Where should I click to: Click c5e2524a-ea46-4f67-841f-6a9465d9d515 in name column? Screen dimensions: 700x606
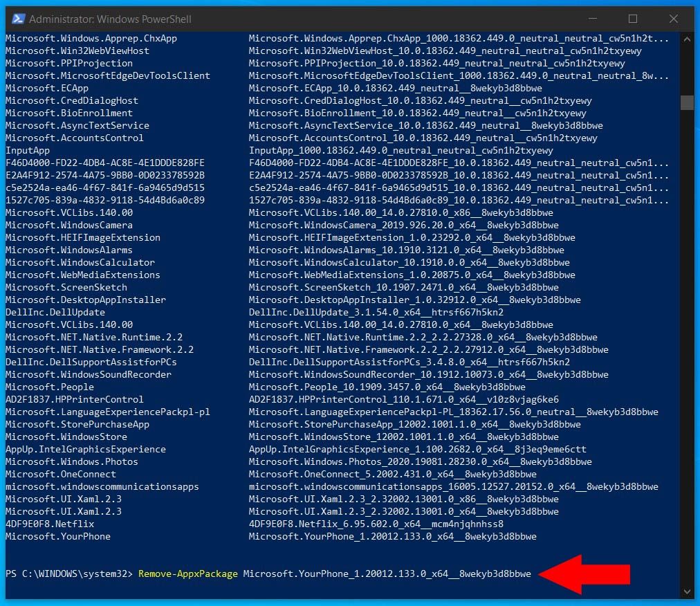105,187
